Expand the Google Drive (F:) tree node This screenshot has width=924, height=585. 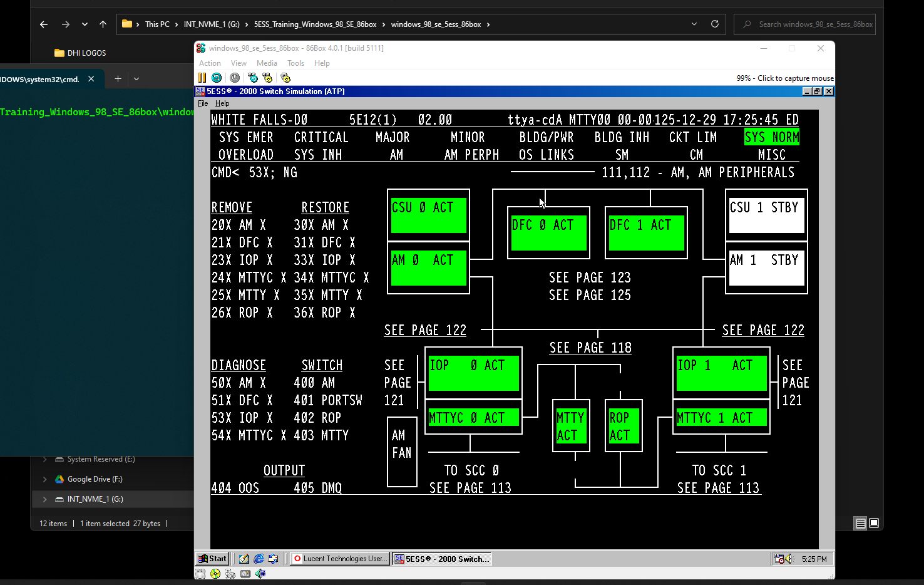click(44, 479)
